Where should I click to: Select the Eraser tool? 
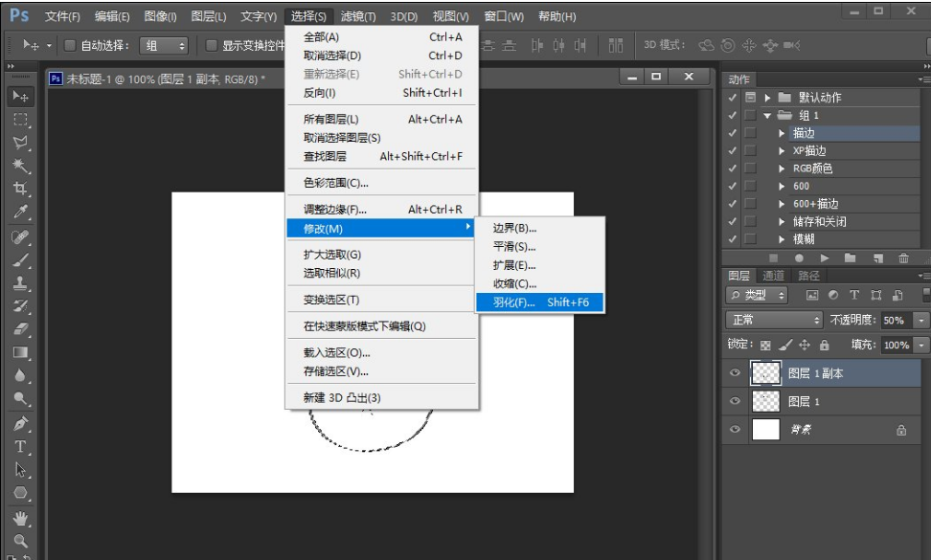click(x=20, y=329)
